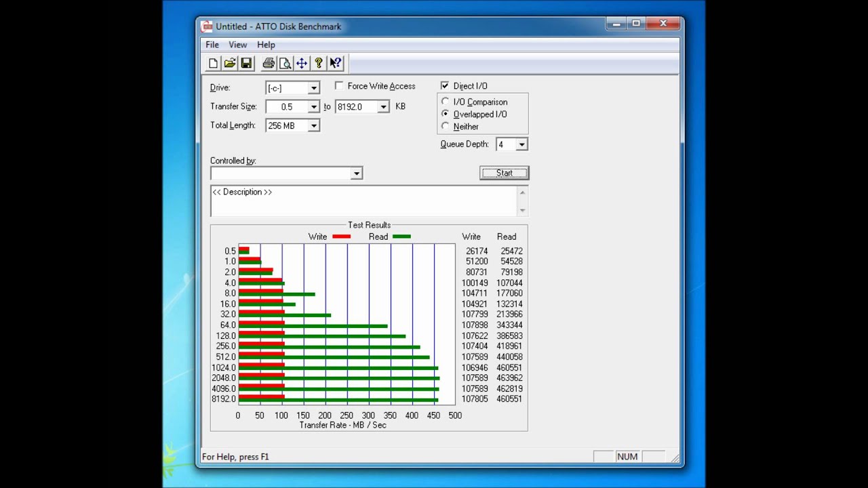Open the minimum Transfer Size dropdown showing 0.5
This screenshot has height=488, width=868.
click(x=313, y=107)
